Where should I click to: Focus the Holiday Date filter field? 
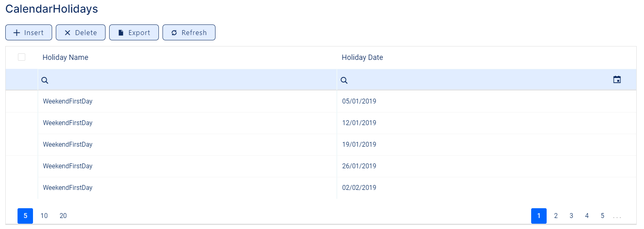[x=477, y=80]
